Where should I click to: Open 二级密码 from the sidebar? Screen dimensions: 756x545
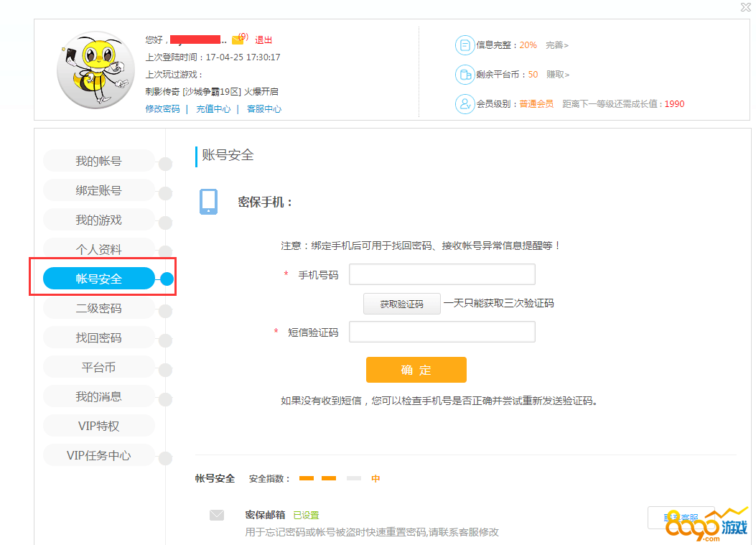click(99, 309)
